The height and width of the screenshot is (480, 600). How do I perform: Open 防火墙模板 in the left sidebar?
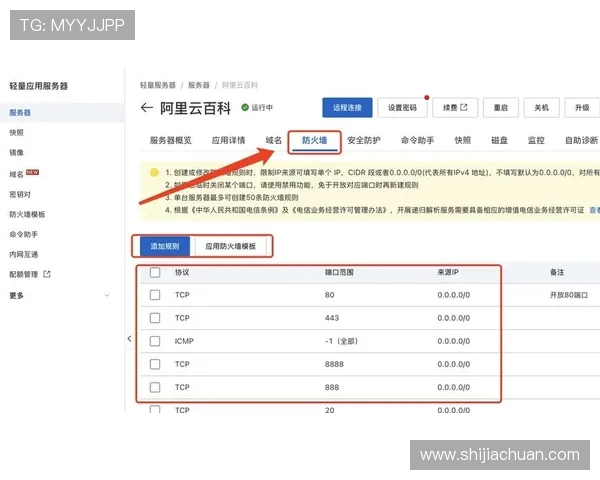coord(27,214)
